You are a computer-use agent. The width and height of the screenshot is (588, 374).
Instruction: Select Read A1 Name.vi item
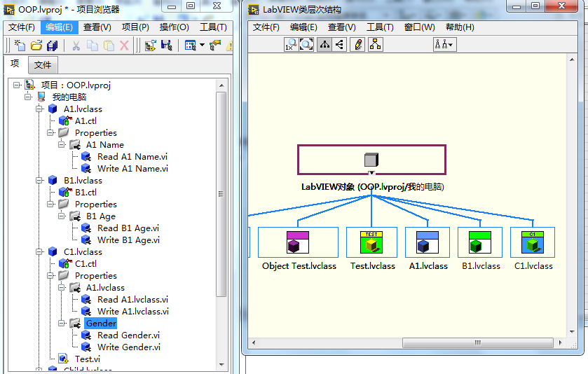(132, 157)
